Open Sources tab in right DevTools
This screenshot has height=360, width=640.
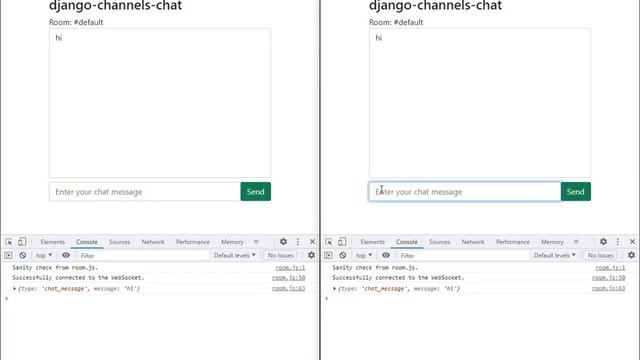pos(439,242)
